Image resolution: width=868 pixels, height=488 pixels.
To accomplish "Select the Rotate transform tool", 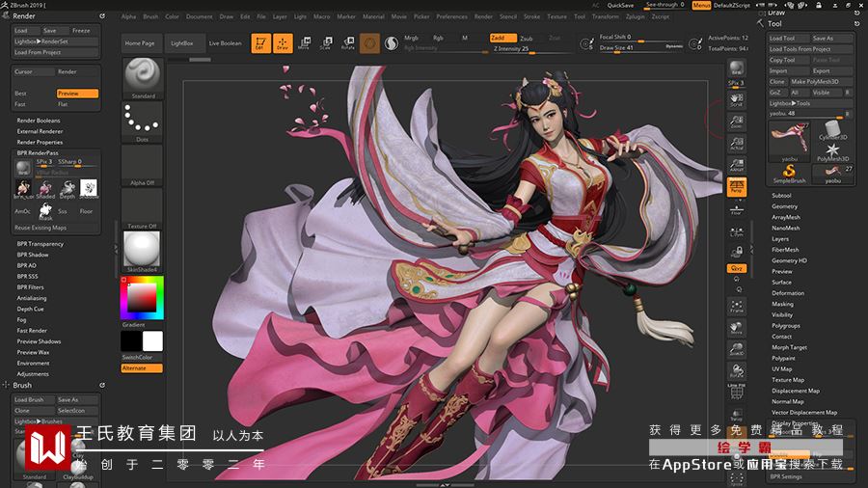I will point(347,42).
